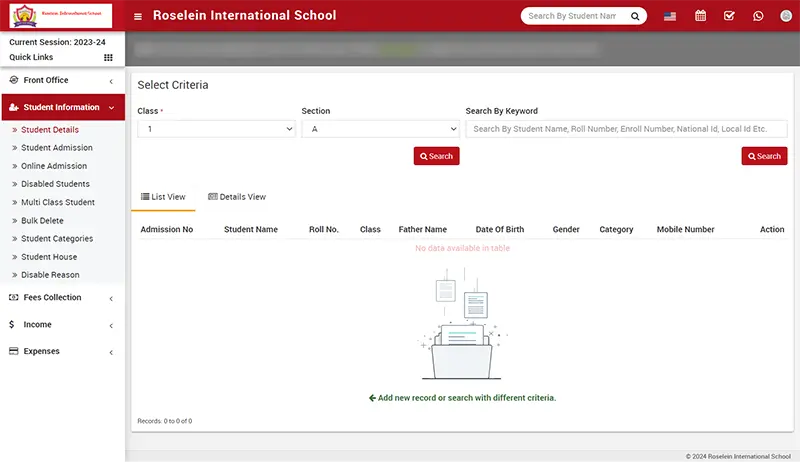Open the Student Admission link
The image size is (800, 462).
point(57,148)
